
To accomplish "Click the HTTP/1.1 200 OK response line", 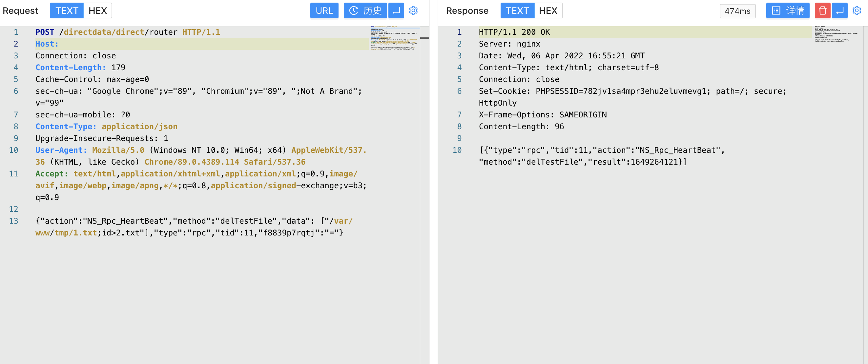I will [514, 32].
